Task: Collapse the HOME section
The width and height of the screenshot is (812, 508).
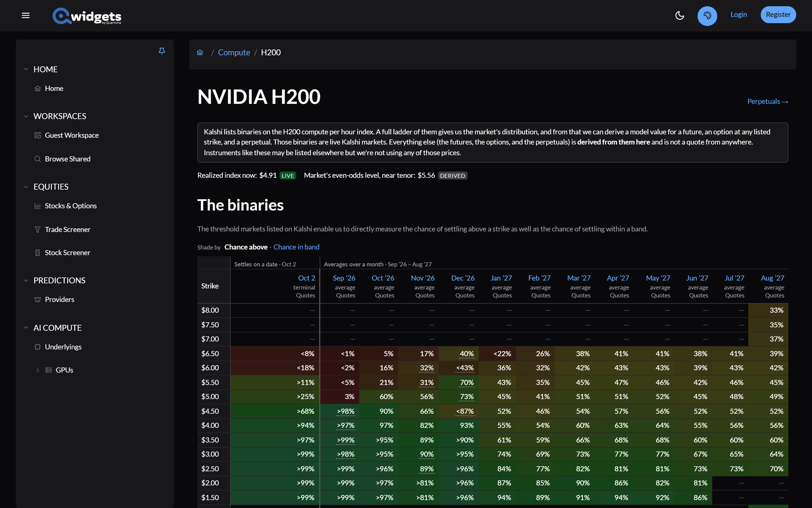Action: coord(26,69)
